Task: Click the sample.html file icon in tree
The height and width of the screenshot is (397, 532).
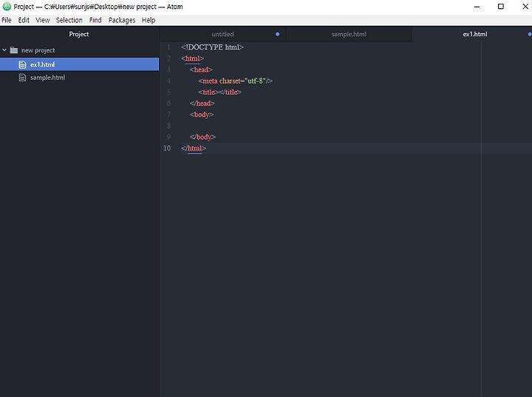Action: pos(22,78)
